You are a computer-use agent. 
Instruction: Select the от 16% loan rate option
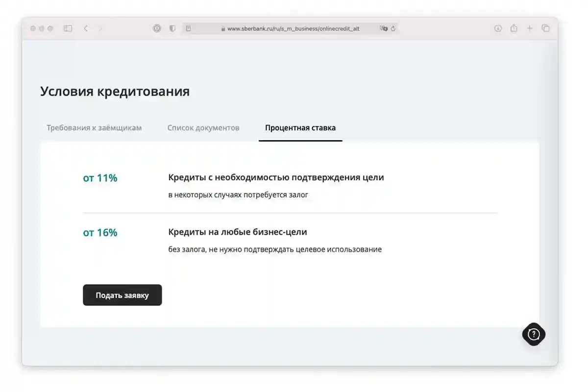pos(99,233)
